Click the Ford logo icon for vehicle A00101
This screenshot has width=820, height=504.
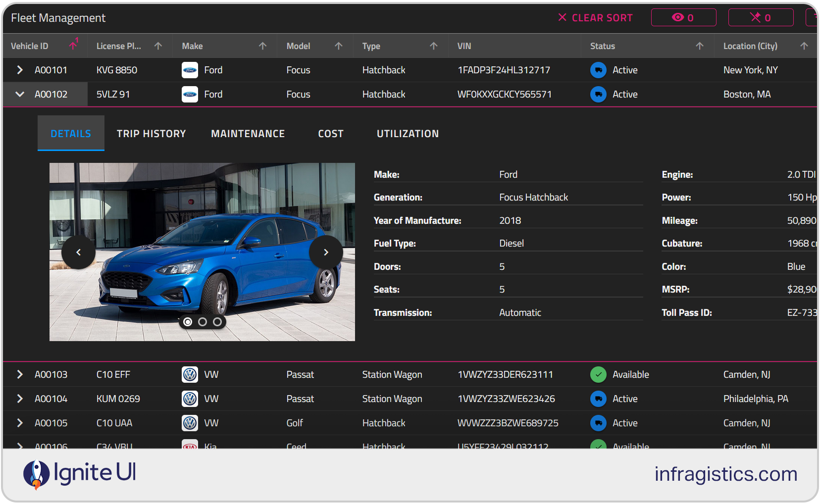coord(190,70)
